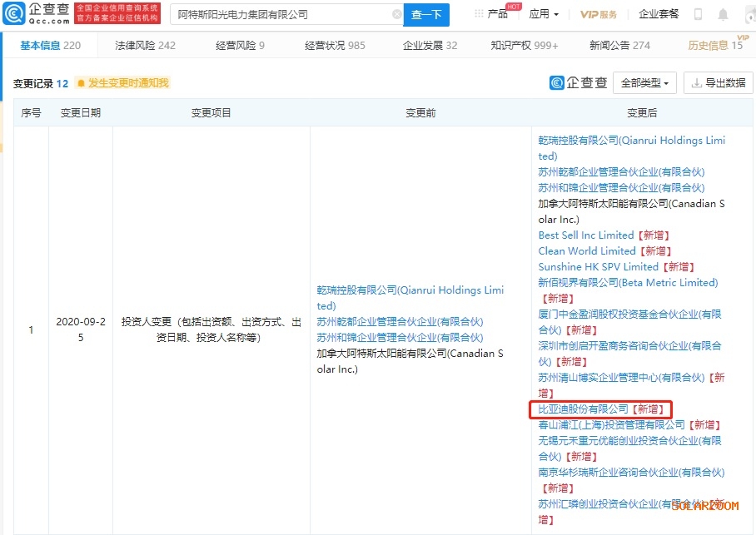This screenshot has height=535, width=756.
Task: Open the notifications bell
Action: click(723, 14)
